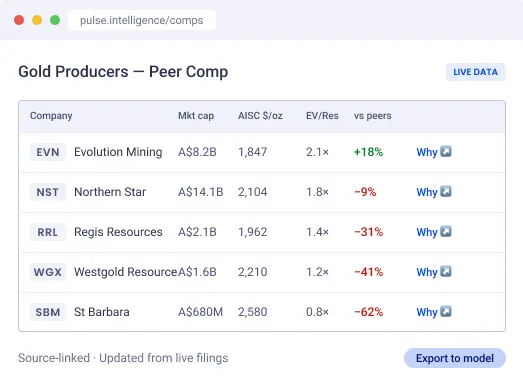Click the 1,847 AISC value

click(x=252, y=152)
